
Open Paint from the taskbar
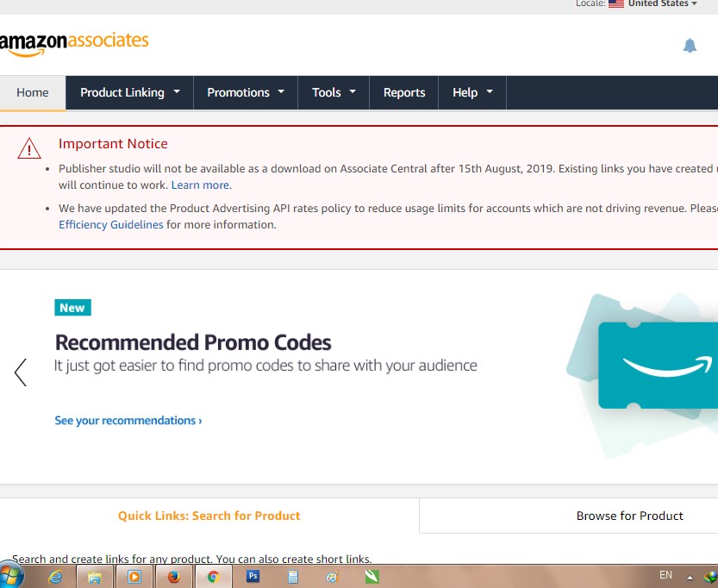pos(332,577)
